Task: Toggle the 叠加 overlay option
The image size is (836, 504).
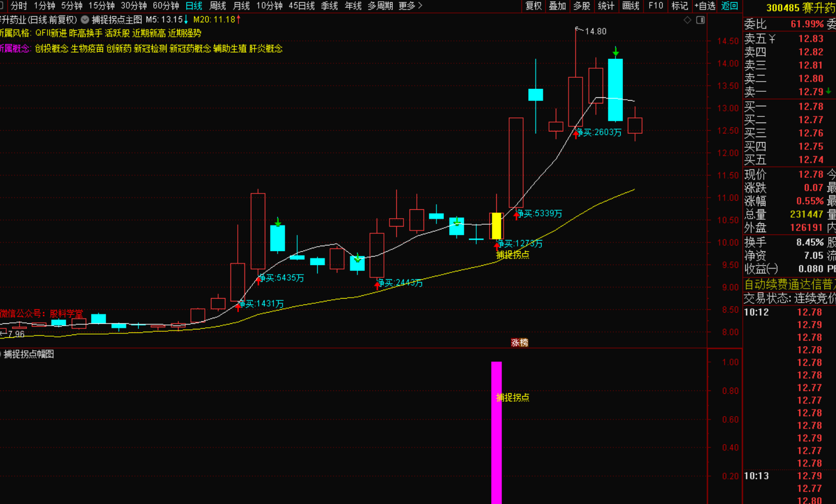Action: tap(557, 6)
